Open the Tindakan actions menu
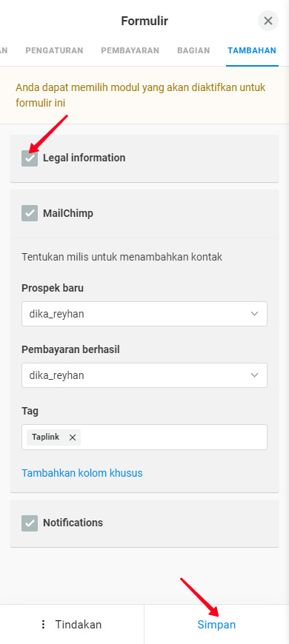This screenshot has width=289, height=644. [72, 625]
